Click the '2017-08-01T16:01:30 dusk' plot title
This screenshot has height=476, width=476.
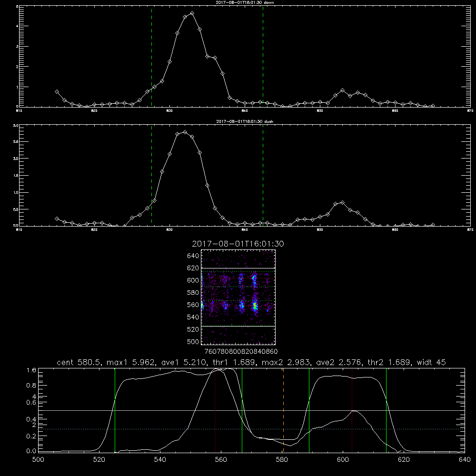[245, 121]
